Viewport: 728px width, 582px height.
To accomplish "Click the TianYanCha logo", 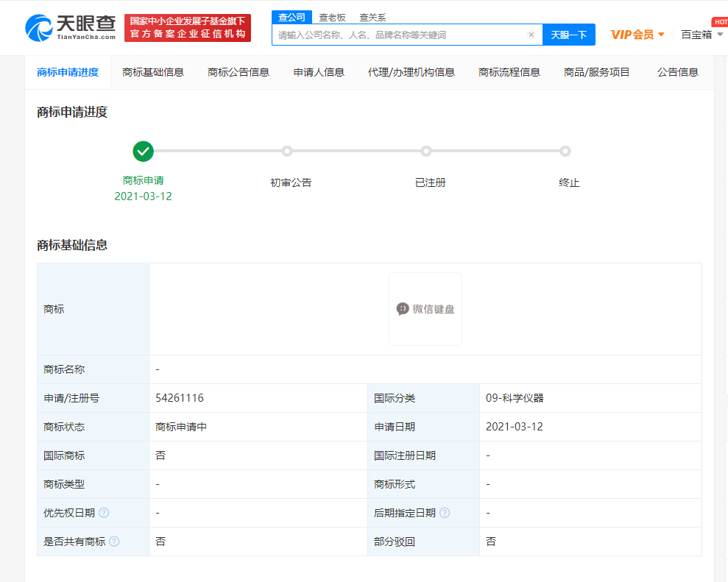I will (x=71, y=27).
